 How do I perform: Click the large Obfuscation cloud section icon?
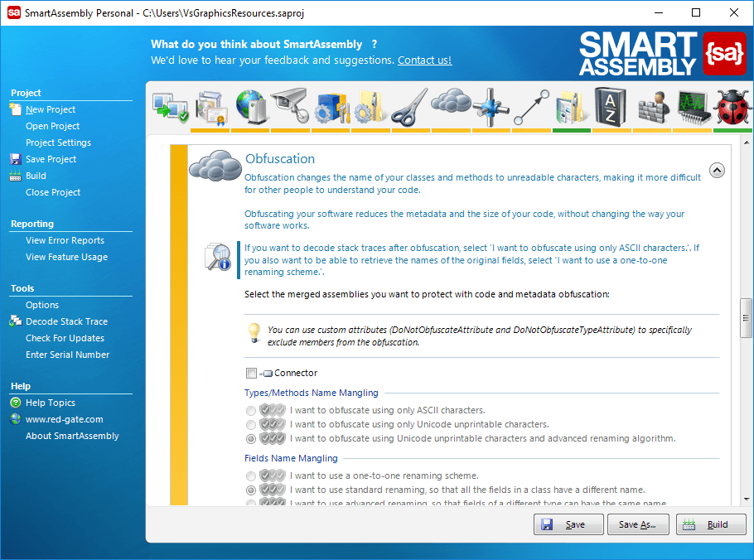pyautogui.click(x=215, y=165)
